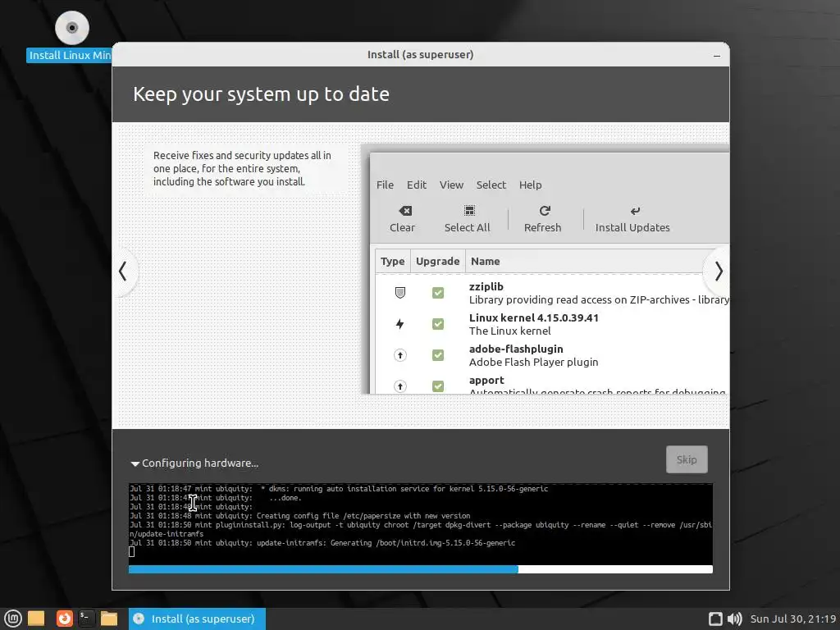Toggle the Linux kernel upgrade checkbox
This screenshot has width=840, height=630.
pyautogui.click(x=438, y=323)
